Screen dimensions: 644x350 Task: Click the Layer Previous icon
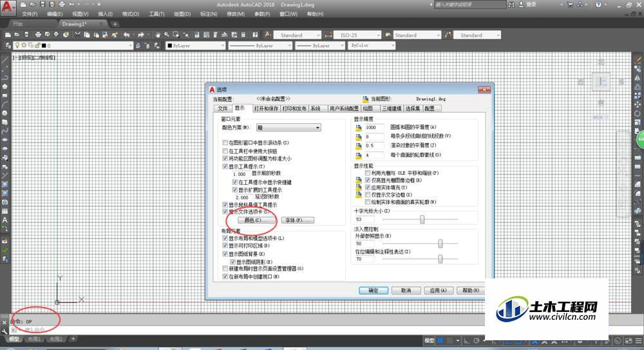[147, 46]
